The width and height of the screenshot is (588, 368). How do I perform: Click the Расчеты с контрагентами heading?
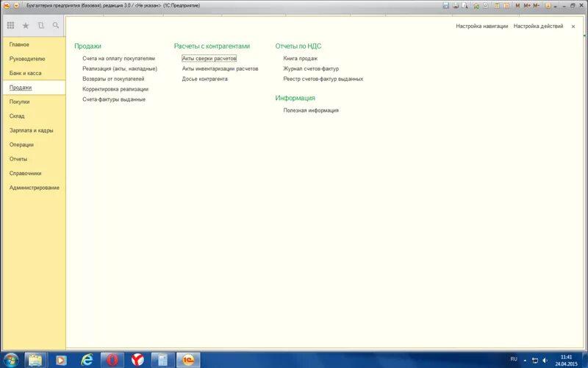click(x=212, y=46)
